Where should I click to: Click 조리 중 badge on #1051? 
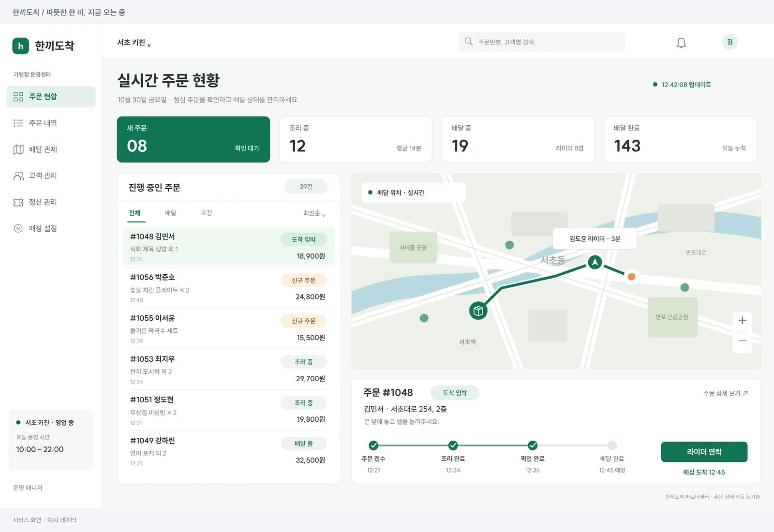pos(303,403)
